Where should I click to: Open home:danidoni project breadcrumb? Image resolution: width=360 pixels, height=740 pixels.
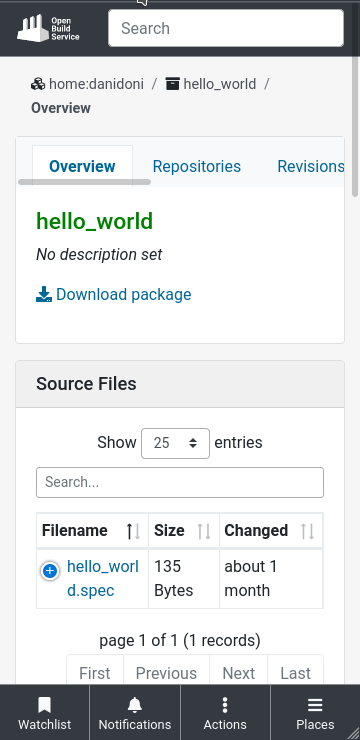87,84
